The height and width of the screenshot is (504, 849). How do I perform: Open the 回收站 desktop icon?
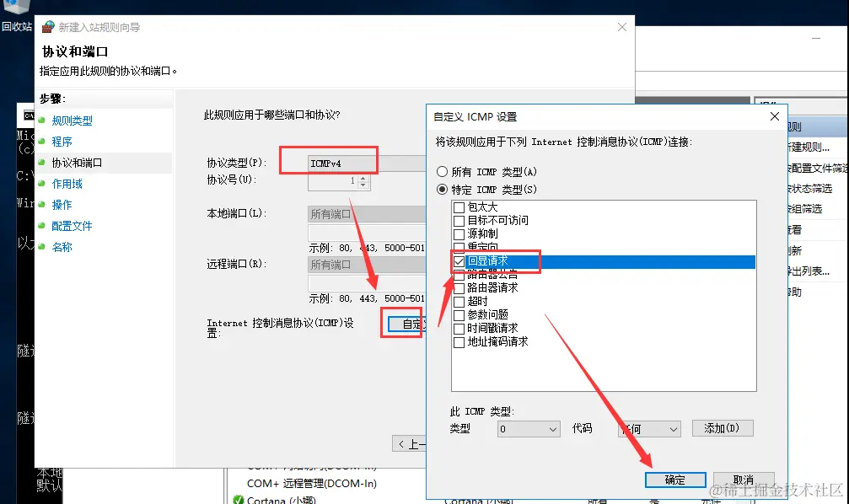click(x=16, y=16)
